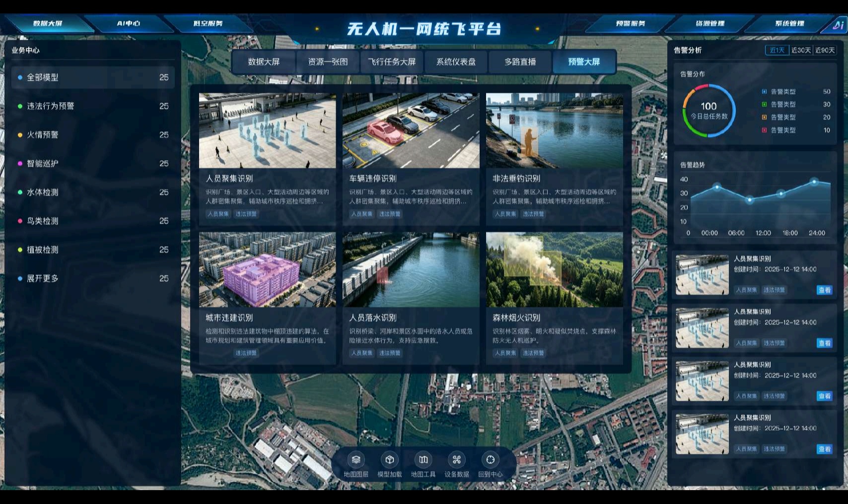Open the 预警服务 navigation tab
This screenshot has width=848, height=504.
click(631, 23)
